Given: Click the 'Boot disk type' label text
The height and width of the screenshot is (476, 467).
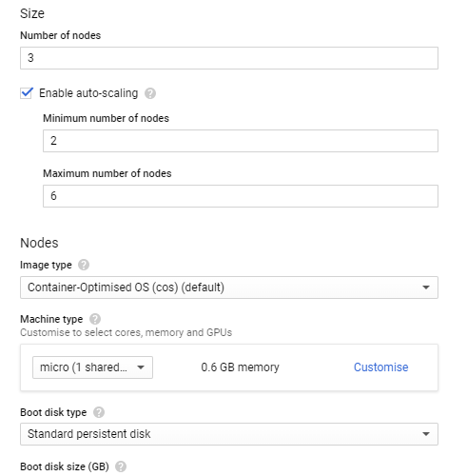Looking at the screenshot, I should pyautogui.click(x=53, y=412).
